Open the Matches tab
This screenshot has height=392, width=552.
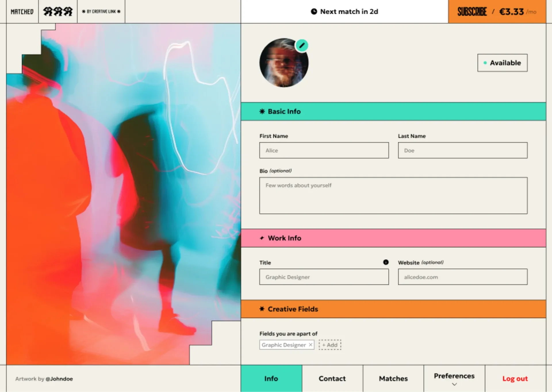tap(393, 379)
